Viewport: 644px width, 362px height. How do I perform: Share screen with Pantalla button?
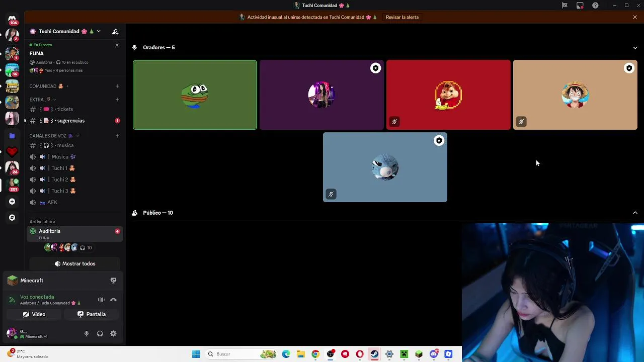[x=92, y=314]
